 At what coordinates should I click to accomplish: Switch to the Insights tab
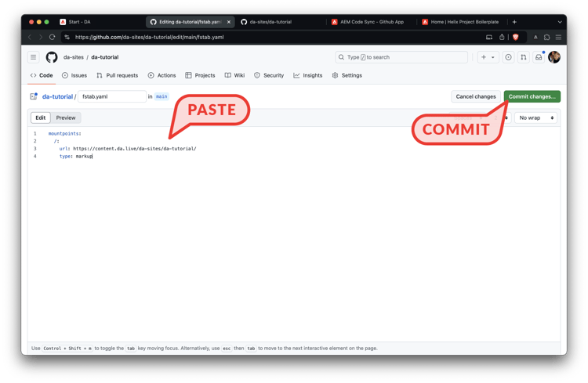308,75
